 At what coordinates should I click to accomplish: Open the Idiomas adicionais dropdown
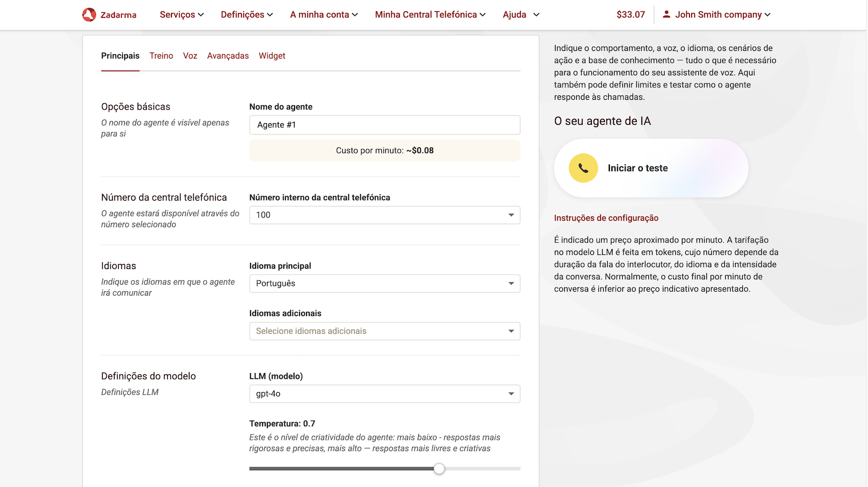click(385, 331)
